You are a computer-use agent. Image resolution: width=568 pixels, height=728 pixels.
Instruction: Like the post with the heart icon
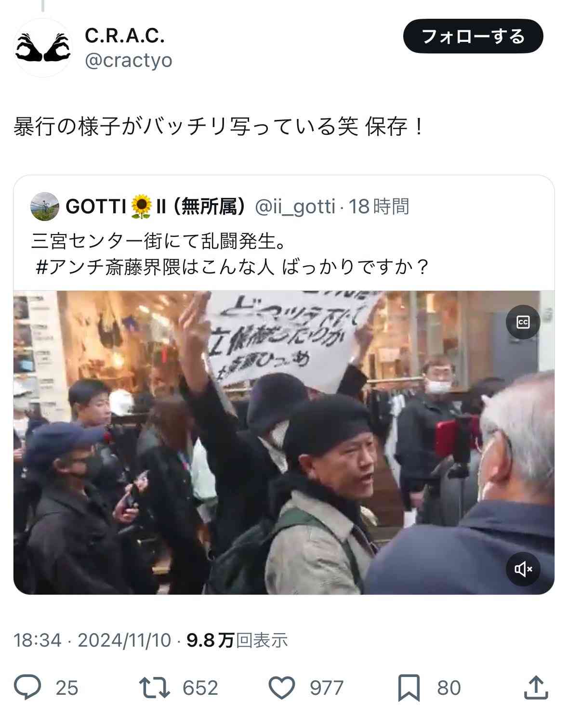[281, 687]
